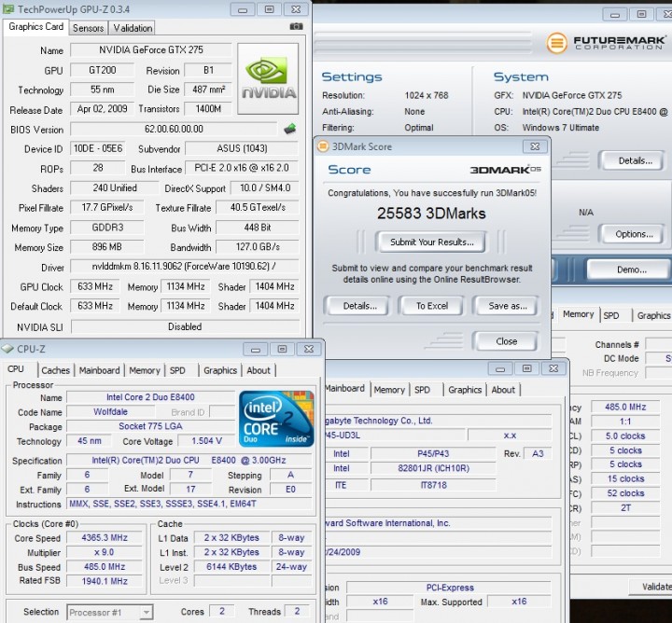Switch to Memory tab in front CPU-Z window
672x623 pixels.
pos(145,370)
